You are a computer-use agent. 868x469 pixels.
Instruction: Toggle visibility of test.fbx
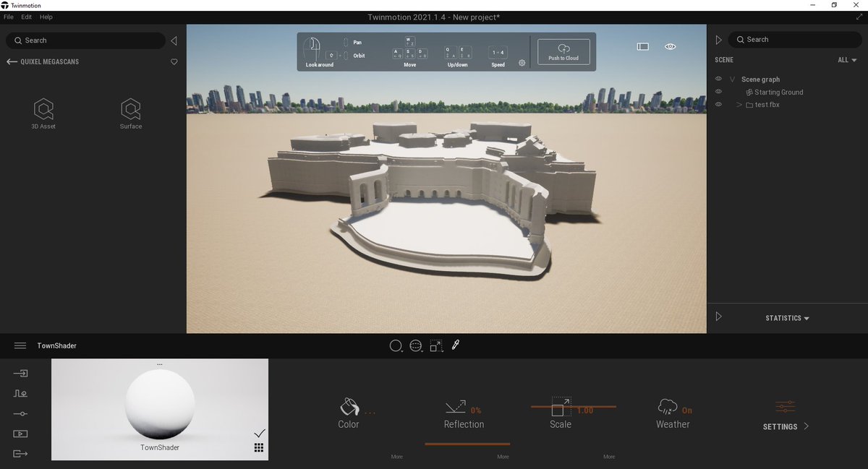[718, 105]
